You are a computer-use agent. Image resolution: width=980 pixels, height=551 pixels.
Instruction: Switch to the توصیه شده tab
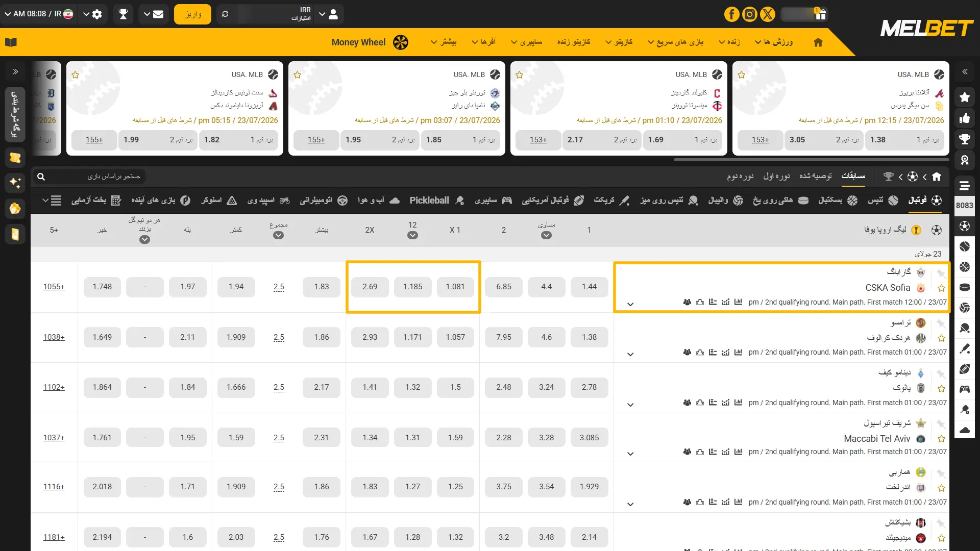pyautogui.click(x=816, y=176)
